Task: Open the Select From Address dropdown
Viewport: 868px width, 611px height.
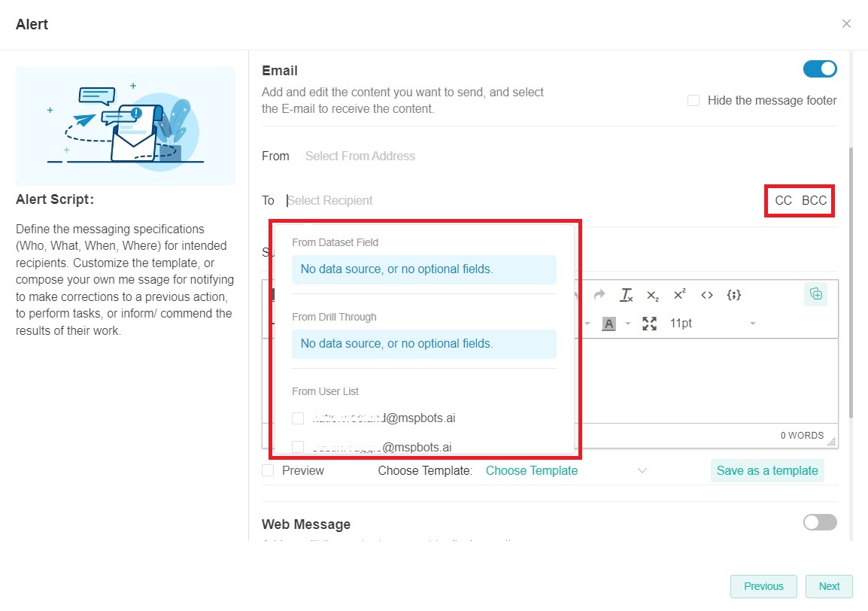Action: tap(360, 156)
